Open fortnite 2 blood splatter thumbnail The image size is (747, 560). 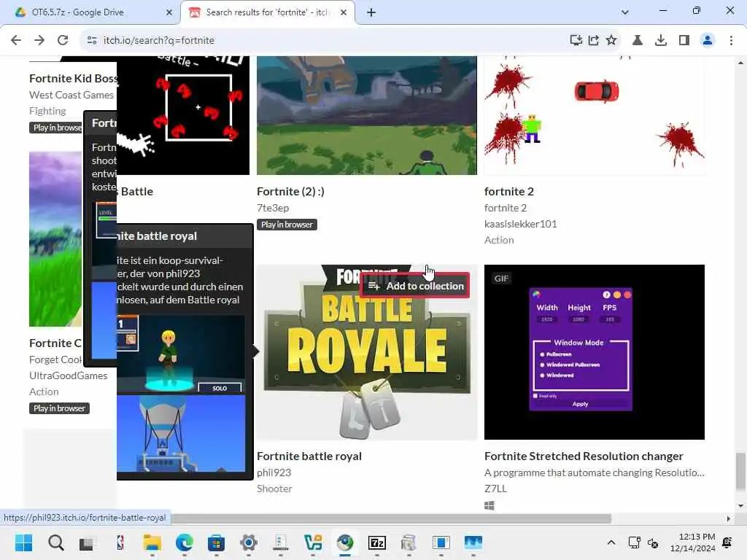point(594,115)
